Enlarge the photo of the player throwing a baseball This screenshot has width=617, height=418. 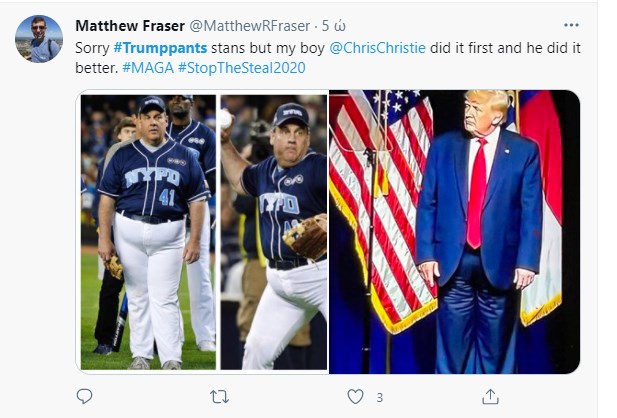tap(273, 232)
